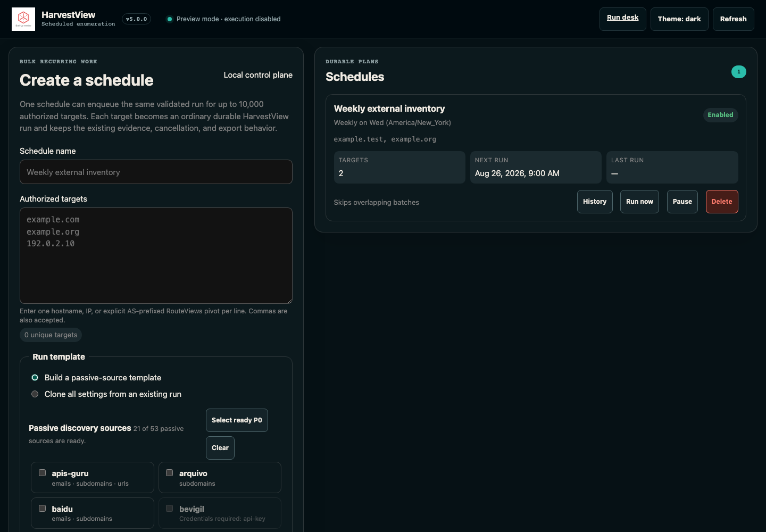Screen dimensions: 766x532
Task: Click the Authorized targets text area
Action: pos(156,255)
